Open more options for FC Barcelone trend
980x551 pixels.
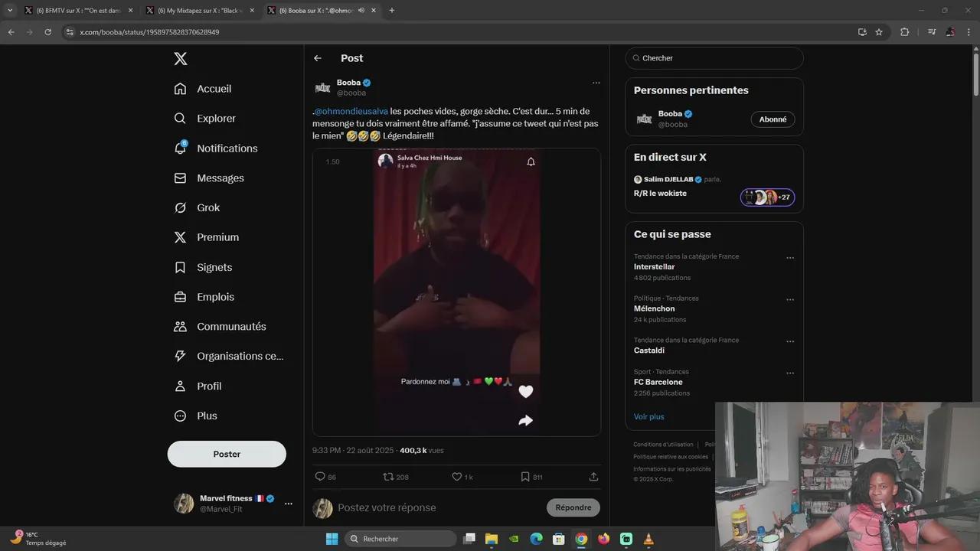[x=790, y=373]
